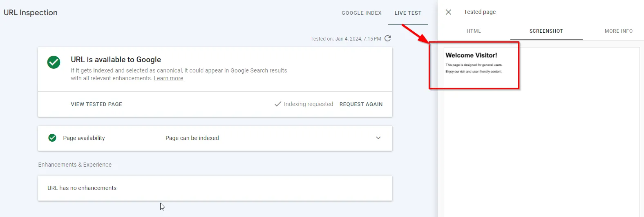Image resolution: width=644 pixels, height=217 pixels.
Task: Click the Page can be indexed status
Action: (x=192, y=138)
